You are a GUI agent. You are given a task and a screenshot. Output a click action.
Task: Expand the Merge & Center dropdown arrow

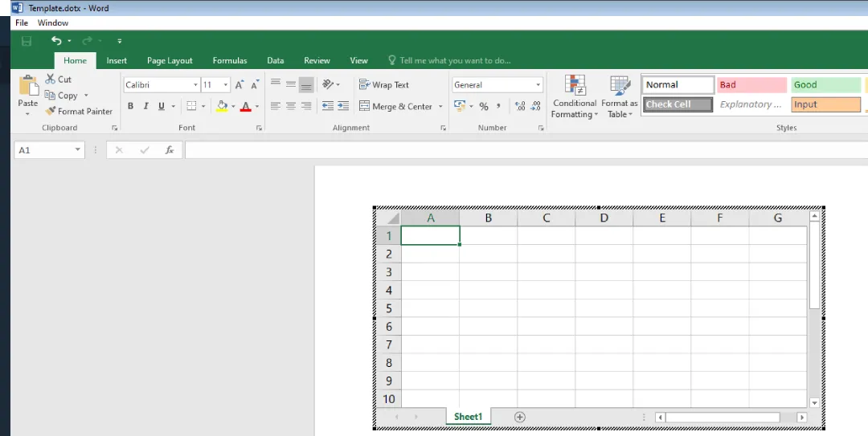[x=440, y=106]
